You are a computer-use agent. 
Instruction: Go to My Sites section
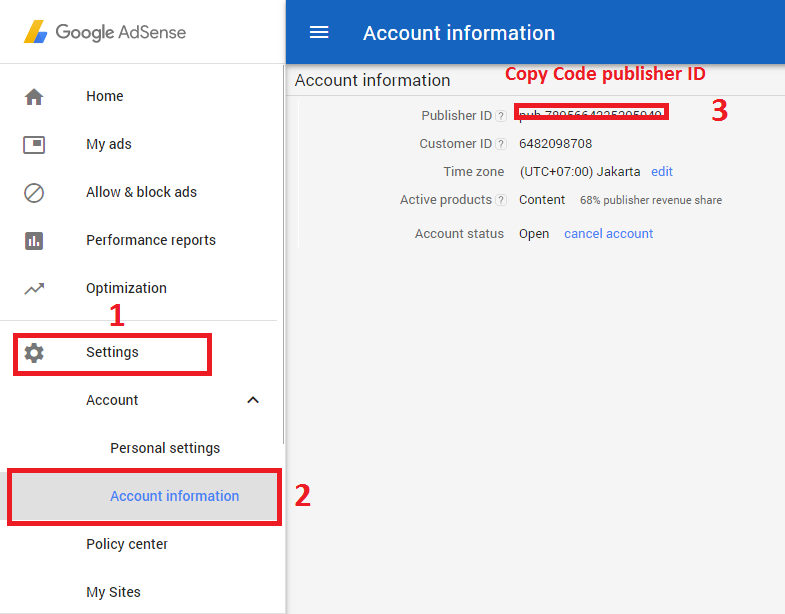click(113, 592)
